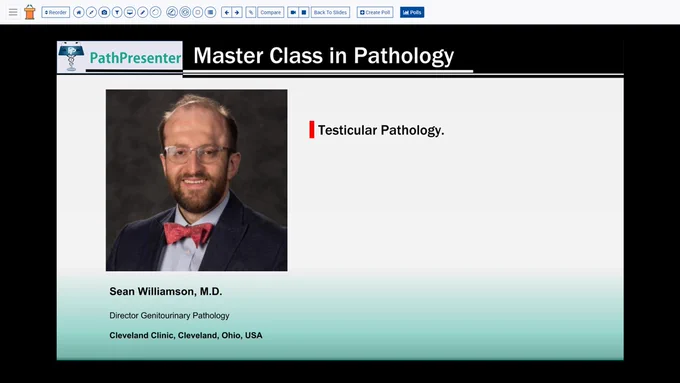Click the monitor display icon
This screenshot has height=383, width=680.
pos(130,12)
